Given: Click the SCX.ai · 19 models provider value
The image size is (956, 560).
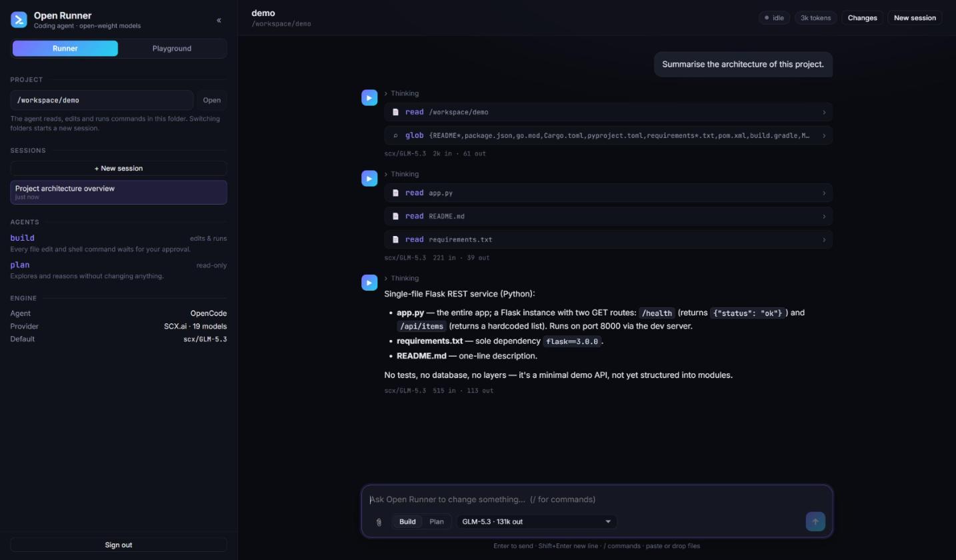Looking at the screenshot, I should tap(195, 327).
